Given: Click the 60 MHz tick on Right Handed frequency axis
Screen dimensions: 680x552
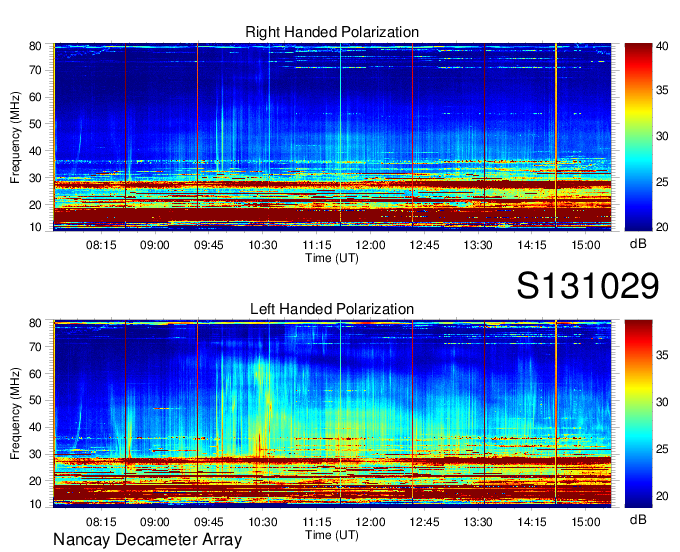Looking at the screenshot, I should 35,97.
